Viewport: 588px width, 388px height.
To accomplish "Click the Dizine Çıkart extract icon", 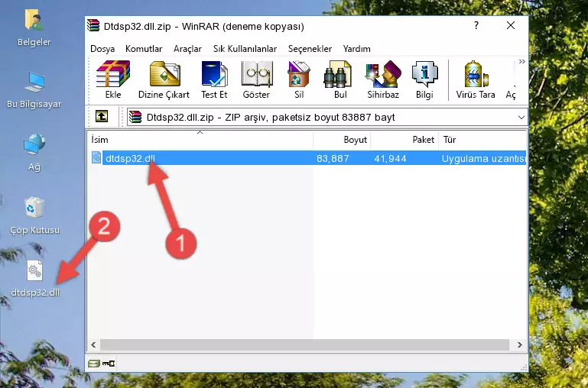I will coord(164,79).
